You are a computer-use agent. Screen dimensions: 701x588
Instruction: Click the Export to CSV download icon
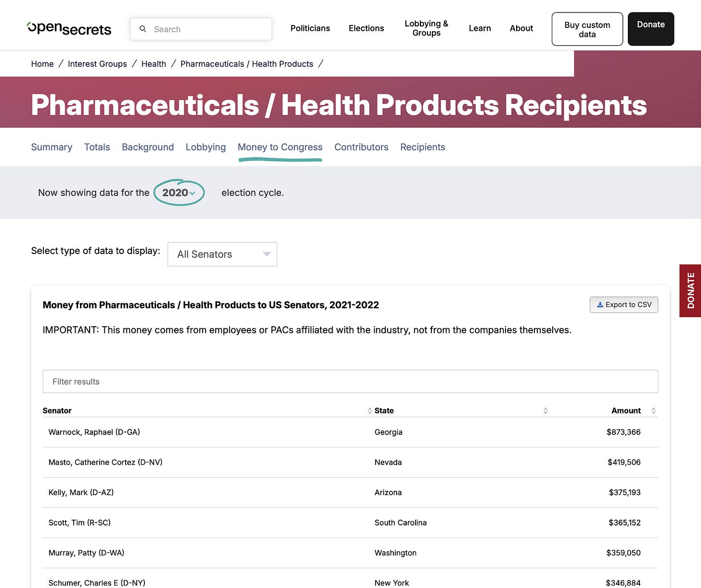pyautogui.click(x=600, y=305)
